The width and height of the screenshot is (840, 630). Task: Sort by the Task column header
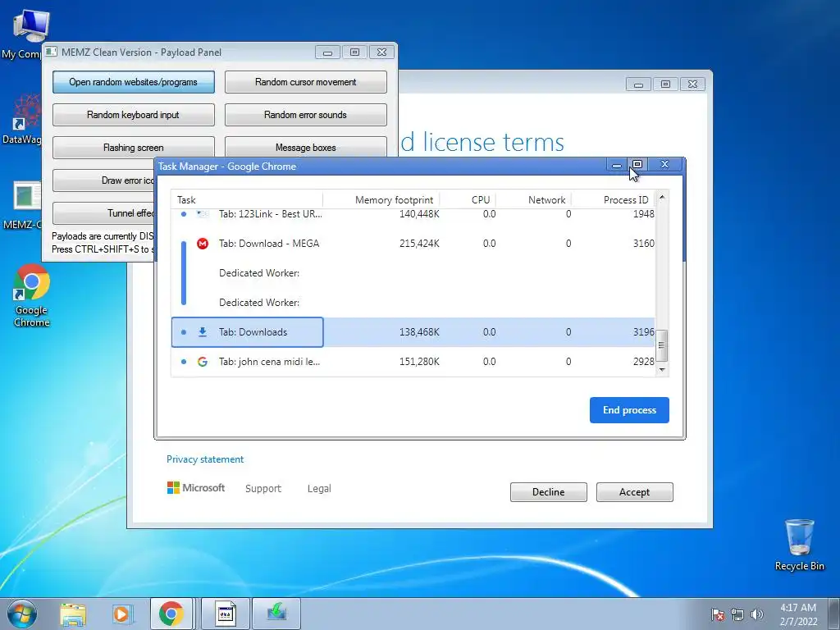(247, 200)
